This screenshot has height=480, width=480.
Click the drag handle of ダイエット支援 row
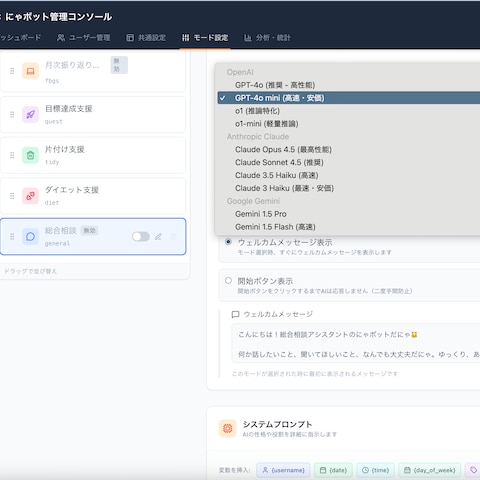point(12,196)
